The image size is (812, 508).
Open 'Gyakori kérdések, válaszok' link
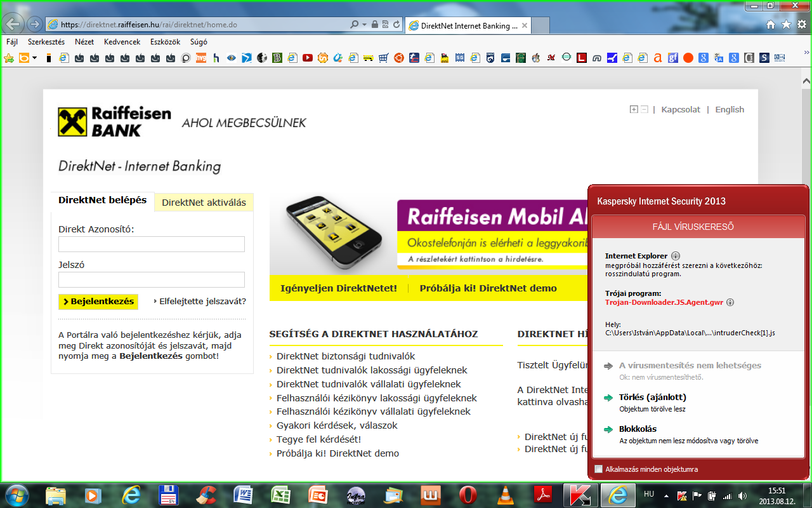(337, 425)
